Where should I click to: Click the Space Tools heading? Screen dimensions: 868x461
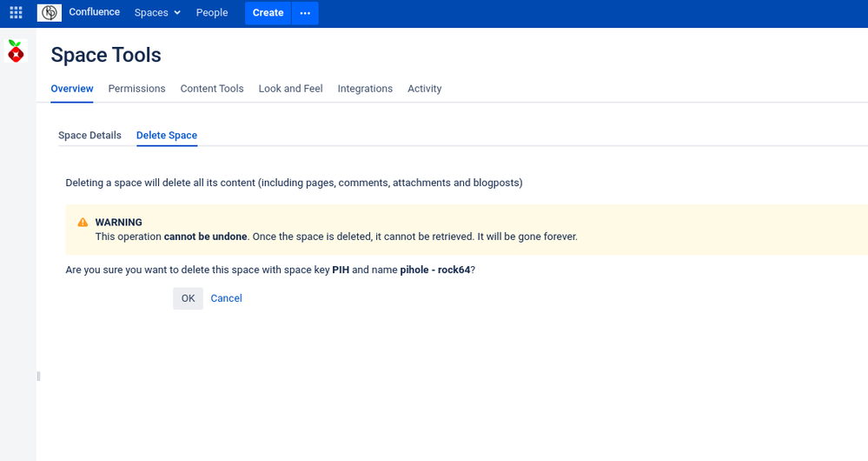106,55
